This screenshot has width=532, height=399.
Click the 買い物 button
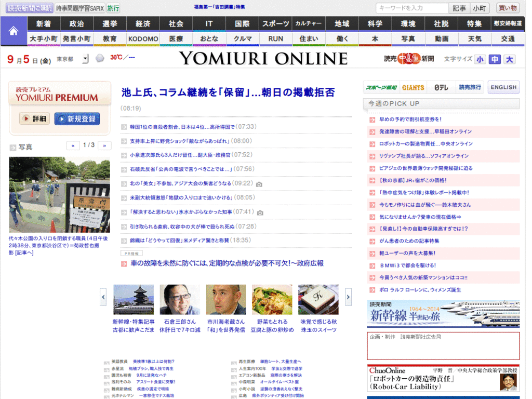(508, 8)
